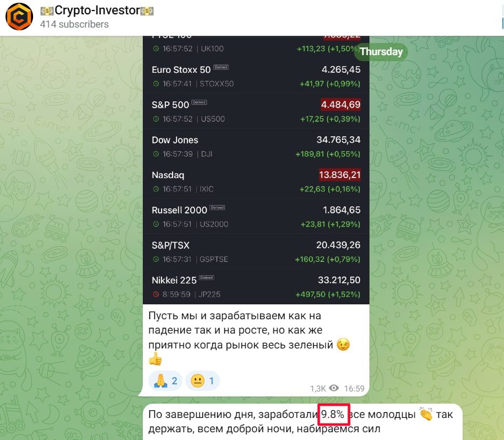Click the Crypto-Investor channel title
The width and height of the screenshot is (504, 440).
click(96, 10)
